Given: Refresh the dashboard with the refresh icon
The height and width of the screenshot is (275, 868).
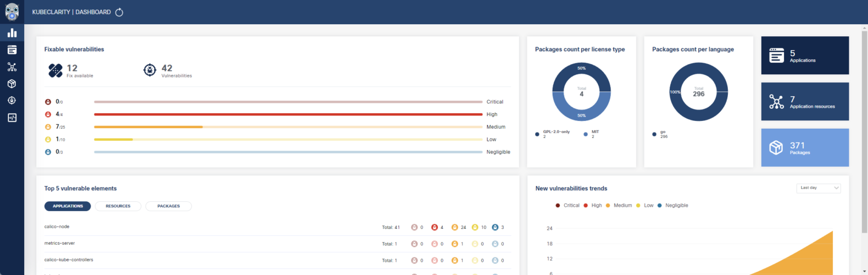Looking at the screenshot, I should tap(119, 12).
